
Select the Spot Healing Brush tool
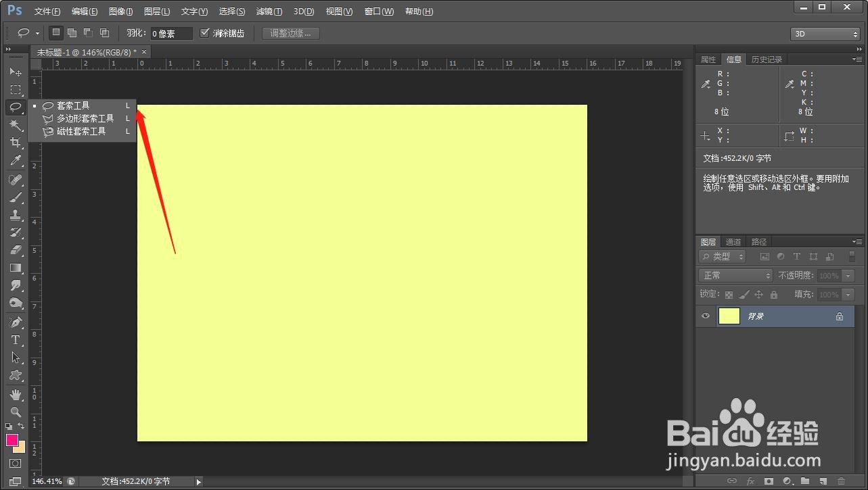tap(15, 180)
